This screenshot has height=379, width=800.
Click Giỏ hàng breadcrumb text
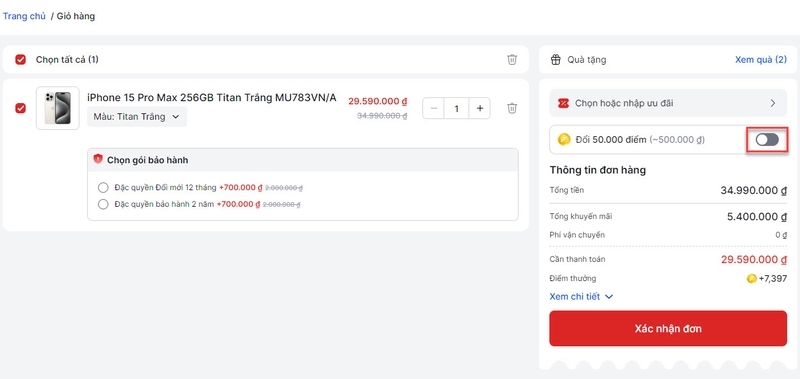76,16
